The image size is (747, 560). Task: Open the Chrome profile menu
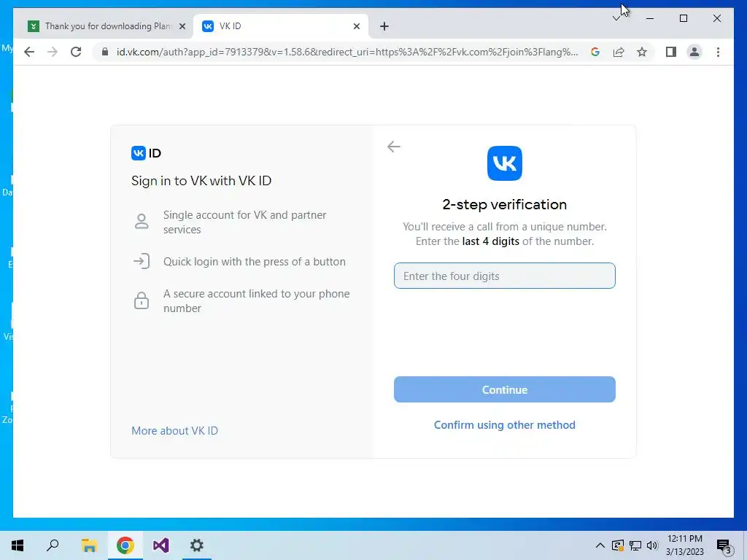(694, 52)
